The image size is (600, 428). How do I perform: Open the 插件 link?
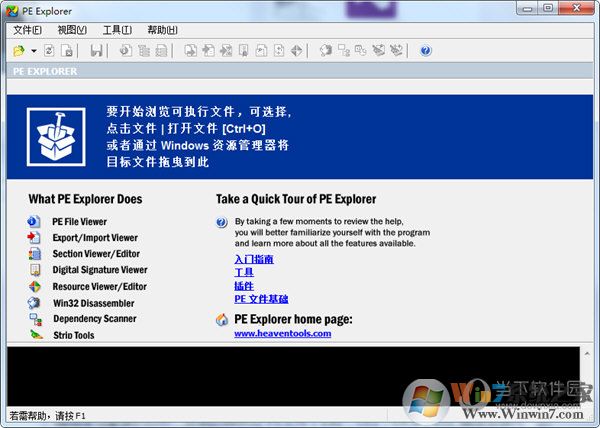point(244,286)
